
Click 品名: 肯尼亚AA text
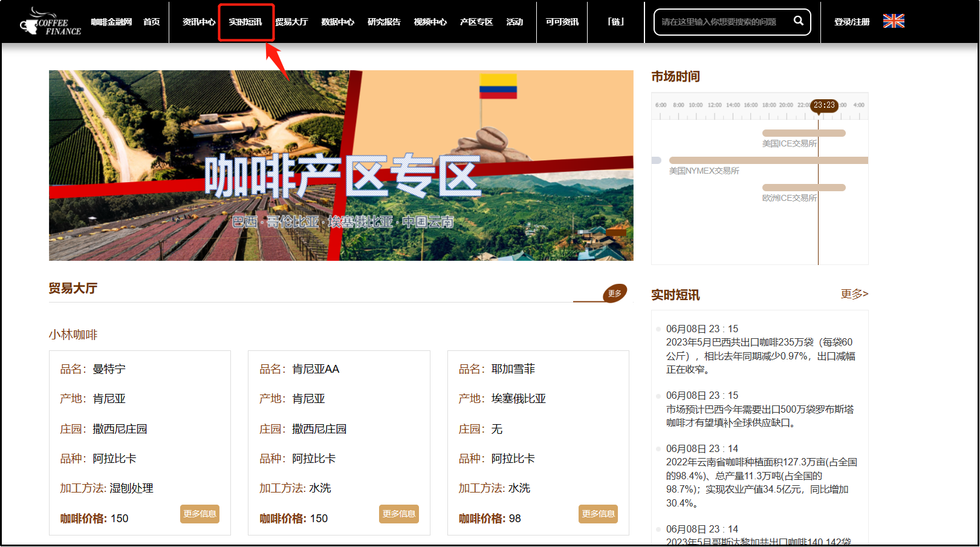pyautogui.click(x=299, y=369)
